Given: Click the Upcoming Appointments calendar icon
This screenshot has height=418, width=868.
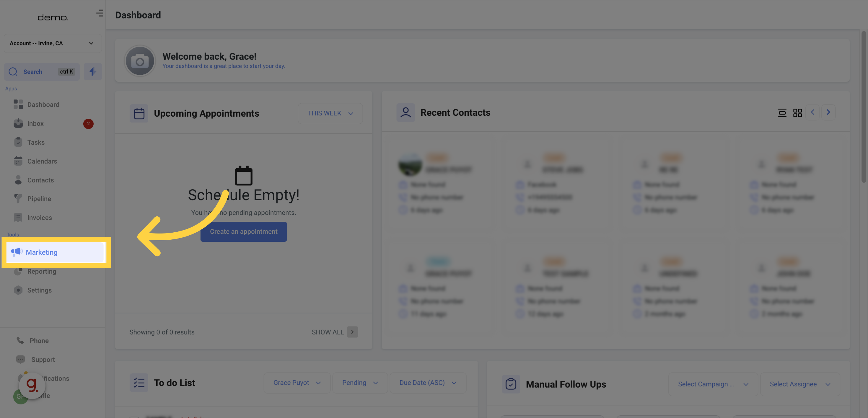Looking at the screenshot, I should pyautogui.click(x=139, y=113).
